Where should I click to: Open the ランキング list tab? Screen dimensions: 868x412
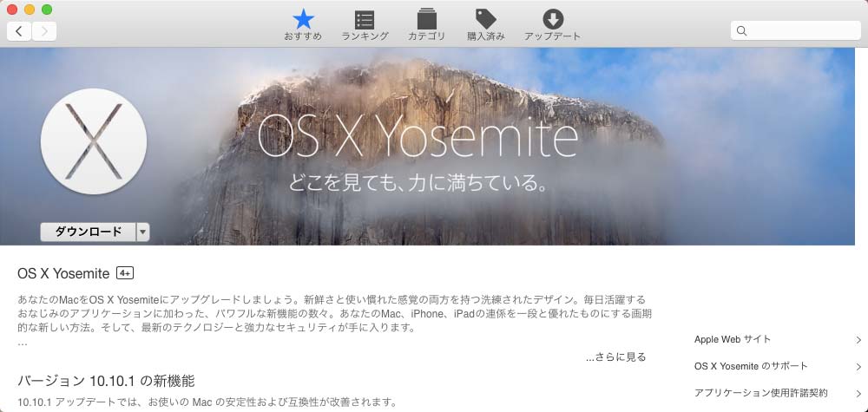click(x=365, y=25)
